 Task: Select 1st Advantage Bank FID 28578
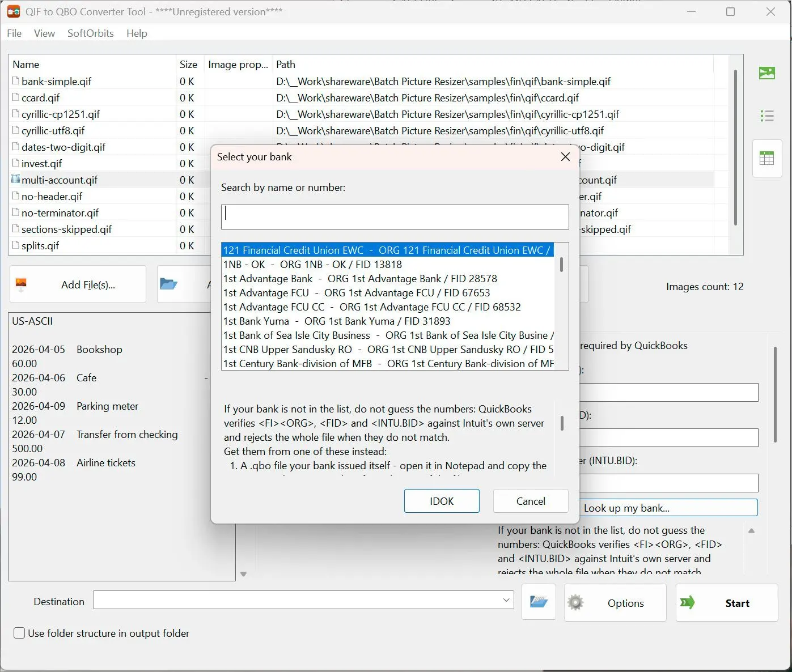[388, 278]
